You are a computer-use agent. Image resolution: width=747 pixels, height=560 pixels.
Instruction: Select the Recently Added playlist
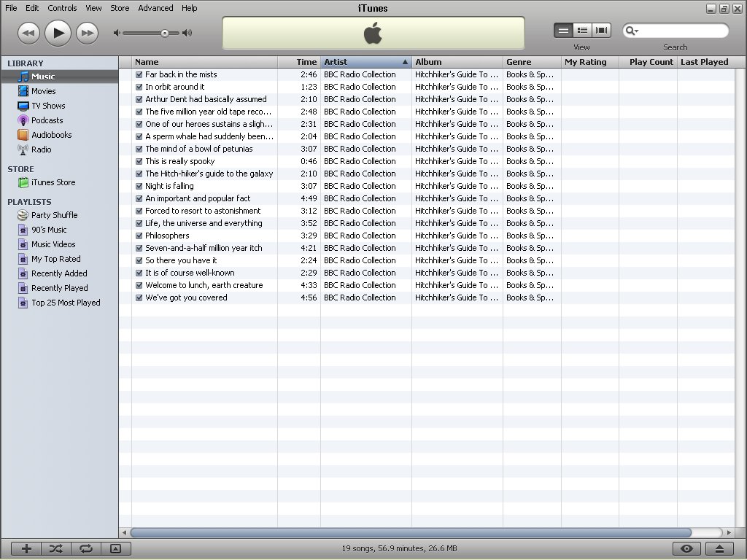pos(60,273)
